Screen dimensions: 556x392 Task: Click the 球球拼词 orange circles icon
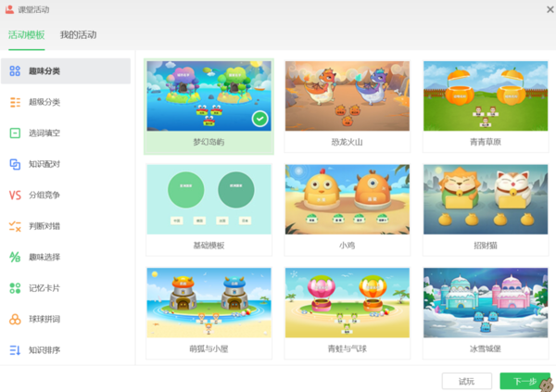[x=15, y=319]
